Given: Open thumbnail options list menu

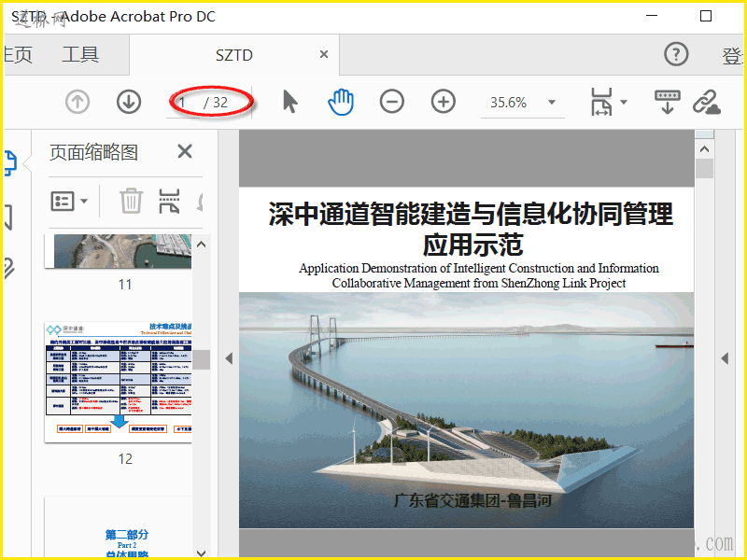Looking at the screenshot, I should pos(69,201).
